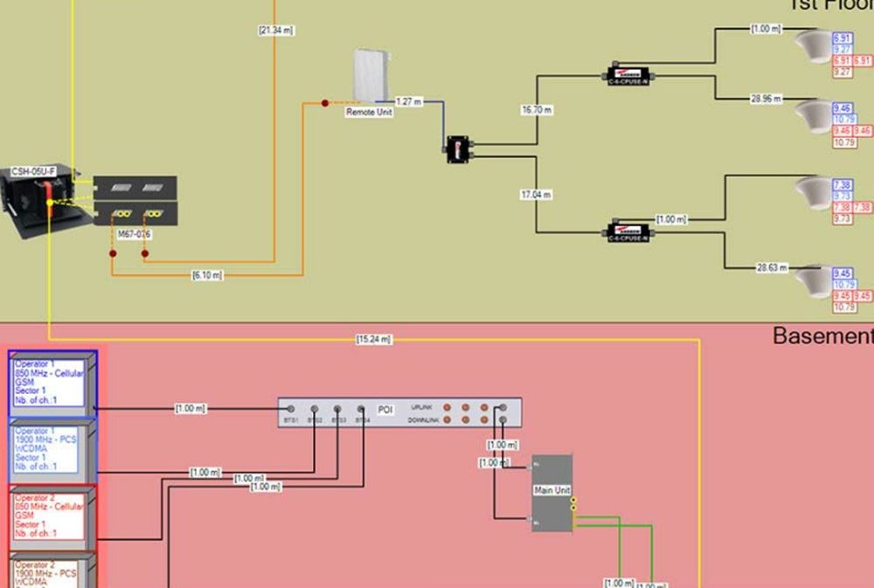Click the 15.24 m yellow cable label
Image resolution: width=874 pixels, height=588 pixels.
coord(373,339)
